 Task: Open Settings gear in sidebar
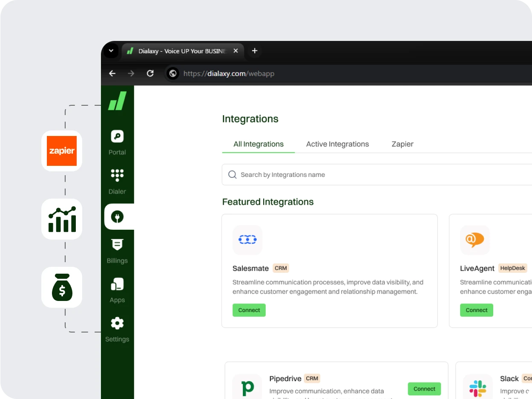[117, 324]
